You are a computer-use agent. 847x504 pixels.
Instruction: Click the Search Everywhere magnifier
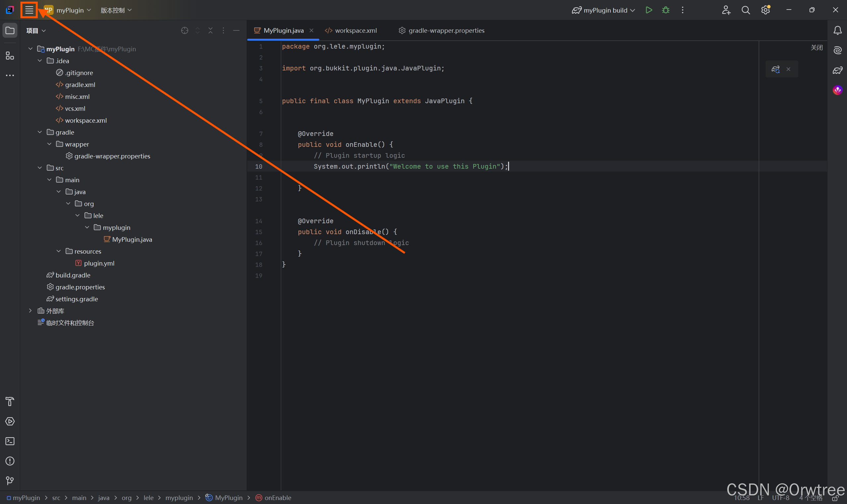point(745,10)
